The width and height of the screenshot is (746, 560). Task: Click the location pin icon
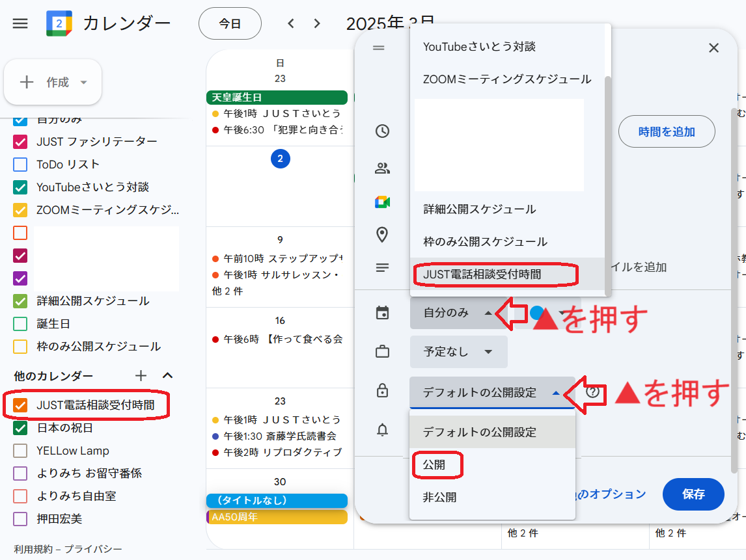point(382,235)
